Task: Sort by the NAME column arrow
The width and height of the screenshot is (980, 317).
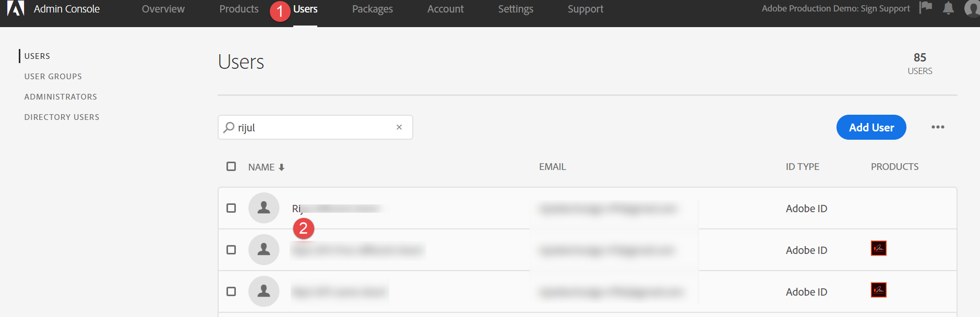Action: tap(282, 167)
